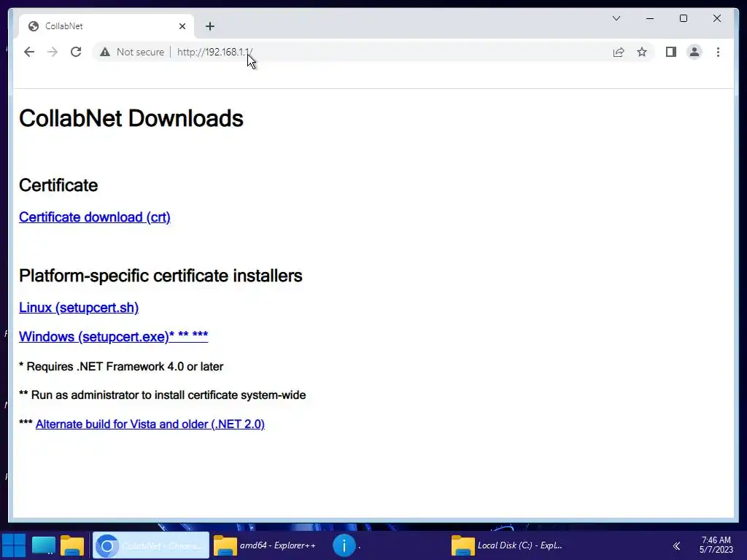747x560 pixels.
Task: Expand the tab search chevron
Action: click(616, 18)
